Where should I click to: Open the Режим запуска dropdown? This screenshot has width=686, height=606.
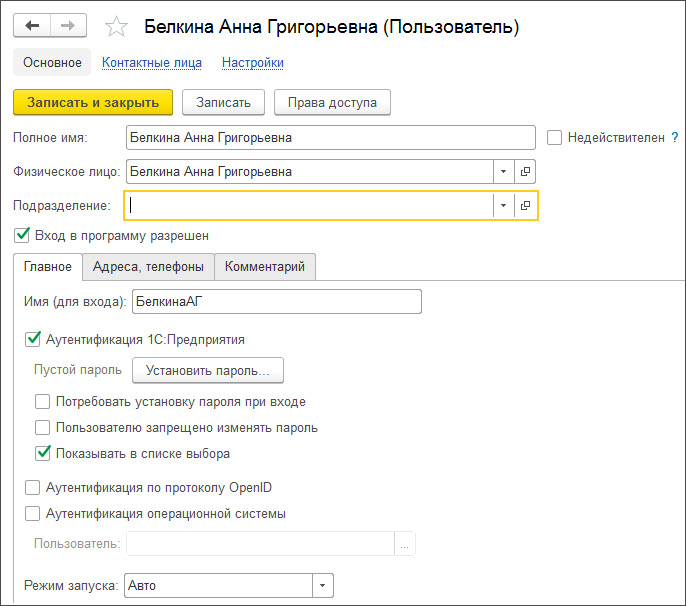(323, 585)
